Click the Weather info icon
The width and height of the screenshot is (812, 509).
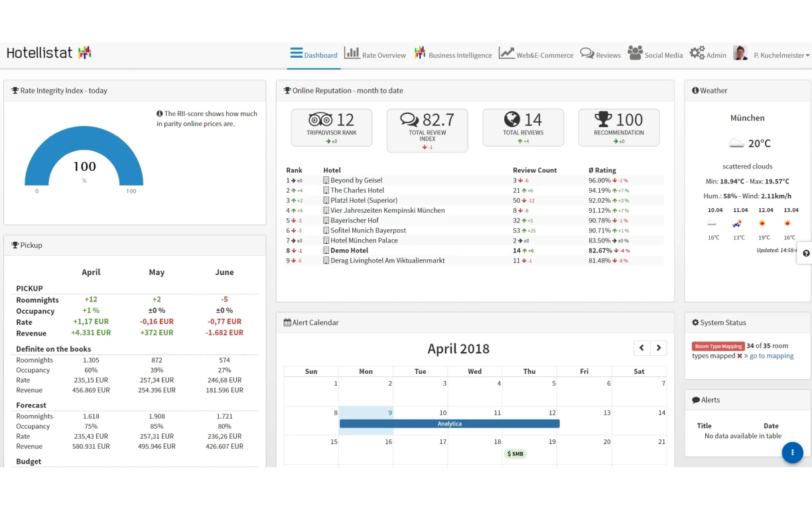(x=695, y=91)
